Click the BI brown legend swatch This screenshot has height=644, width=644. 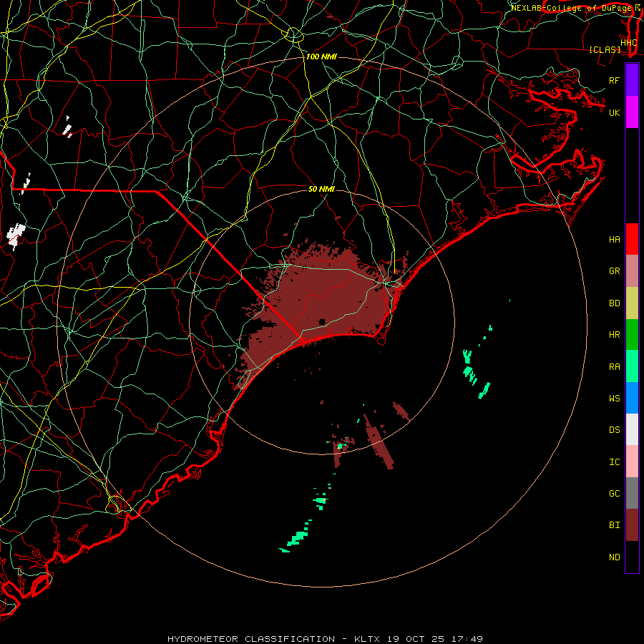[632, 525]
